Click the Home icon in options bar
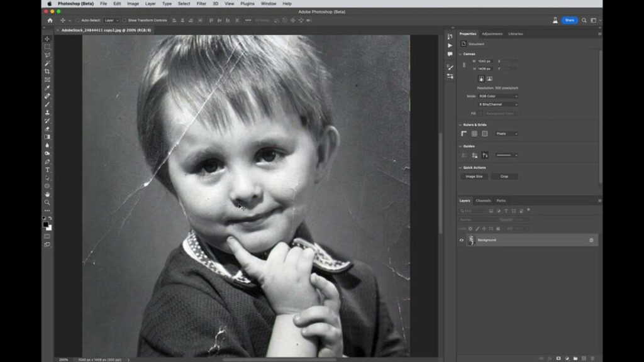The width and height of the screenshot is (644, 362). pyautogui.click(x=50, y=20)
